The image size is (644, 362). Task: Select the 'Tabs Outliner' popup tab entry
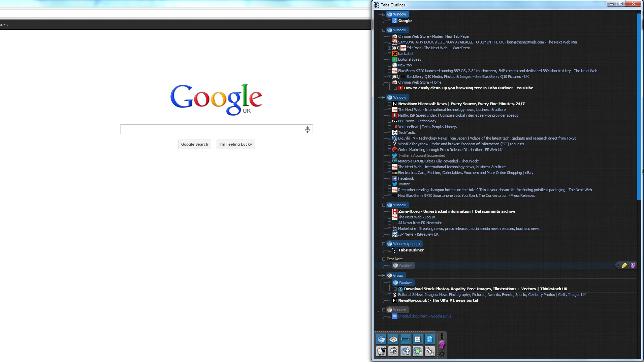point(411,250)
